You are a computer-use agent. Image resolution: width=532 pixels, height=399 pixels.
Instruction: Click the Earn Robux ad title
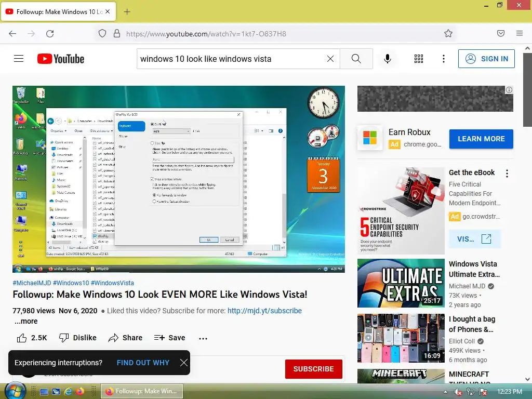tap(409, 132)
